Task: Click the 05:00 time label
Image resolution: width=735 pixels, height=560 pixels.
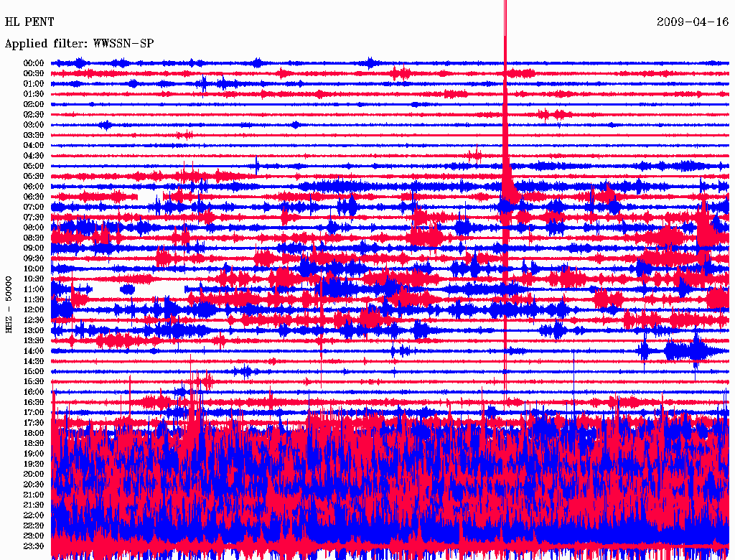Action: tap(34, 166)
